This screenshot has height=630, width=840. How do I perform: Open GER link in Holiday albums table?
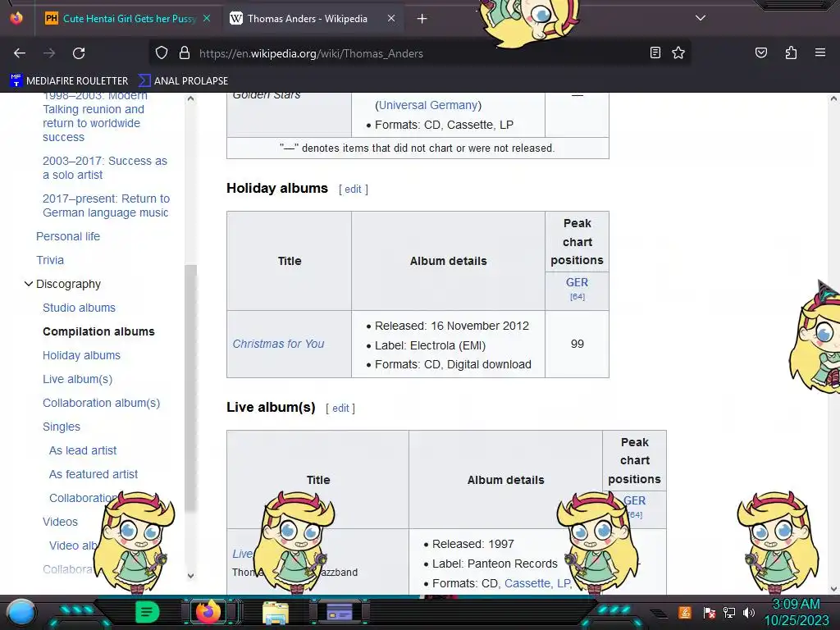tap(577, 282)
